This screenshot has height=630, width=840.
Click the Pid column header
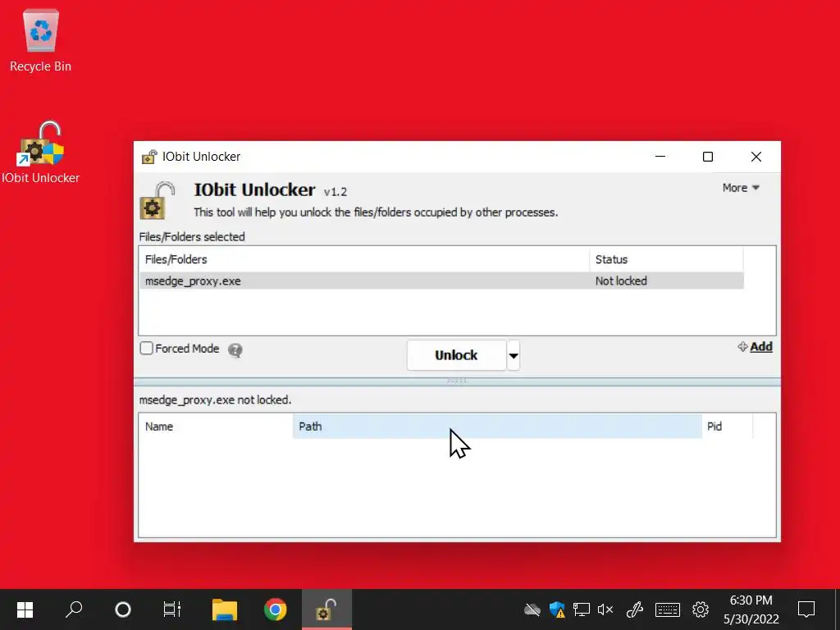(x=728, y=427)
